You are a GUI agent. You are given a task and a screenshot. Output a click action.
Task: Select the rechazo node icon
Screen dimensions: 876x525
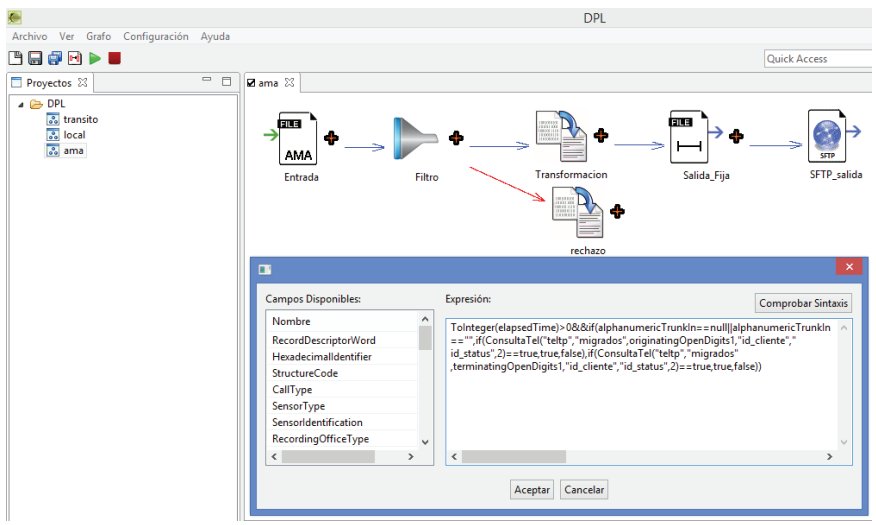(x=577, y=212)
